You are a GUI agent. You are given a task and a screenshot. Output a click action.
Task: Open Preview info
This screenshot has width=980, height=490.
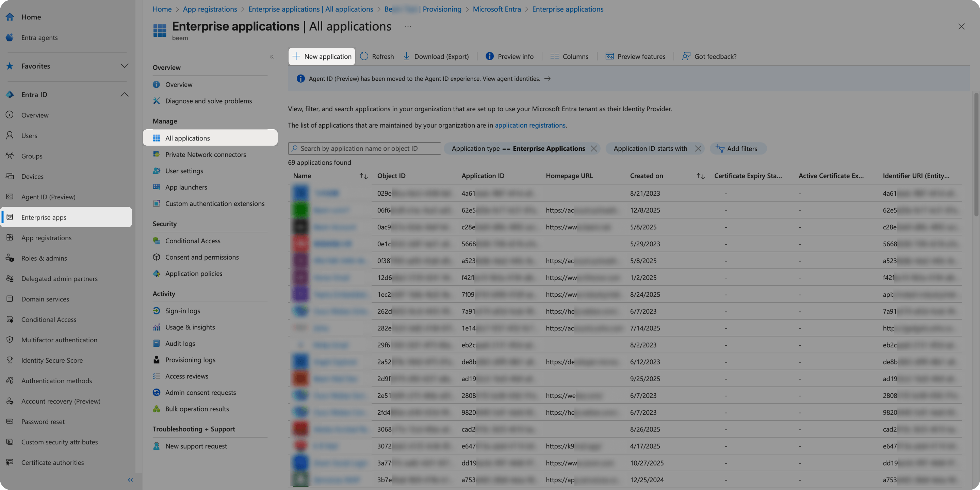(509, 56)
